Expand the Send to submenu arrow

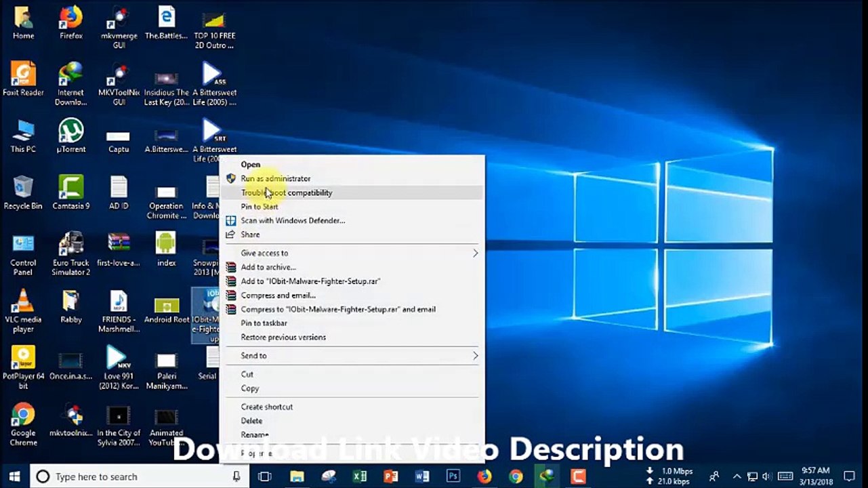click(475, 356)
